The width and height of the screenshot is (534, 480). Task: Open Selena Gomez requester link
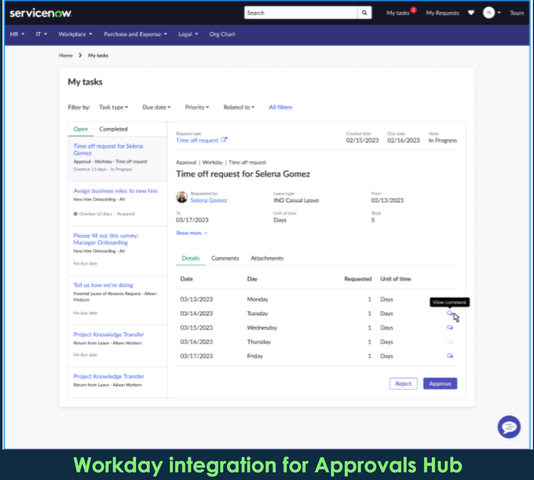click(x=209, y=200)
